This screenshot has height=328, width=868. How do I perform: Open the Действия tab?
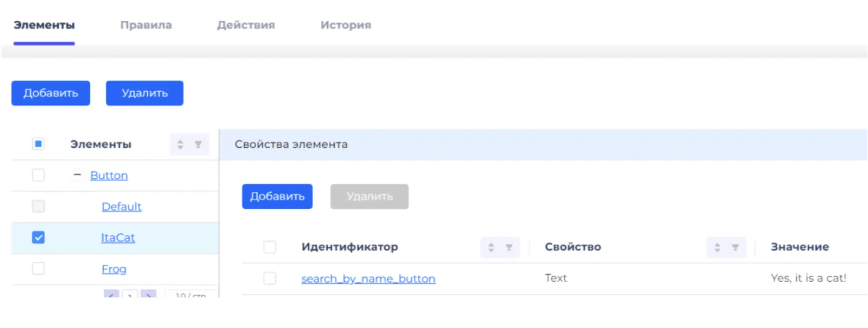(246, 25)
